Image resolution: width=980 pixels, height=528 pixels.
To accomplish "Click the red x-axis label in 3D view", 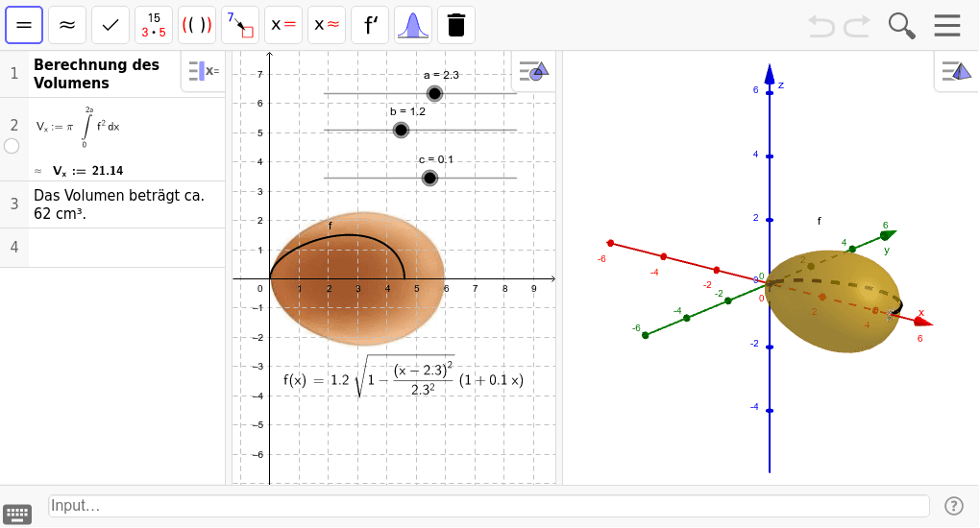I will pyautogui.click(x=920, y=312).
